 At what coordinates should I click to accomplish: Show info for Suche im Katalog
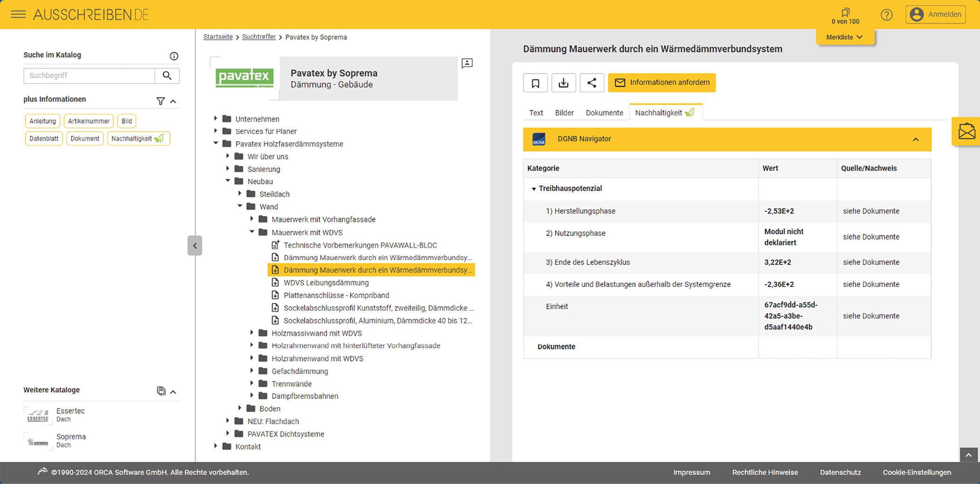[174, 56]
